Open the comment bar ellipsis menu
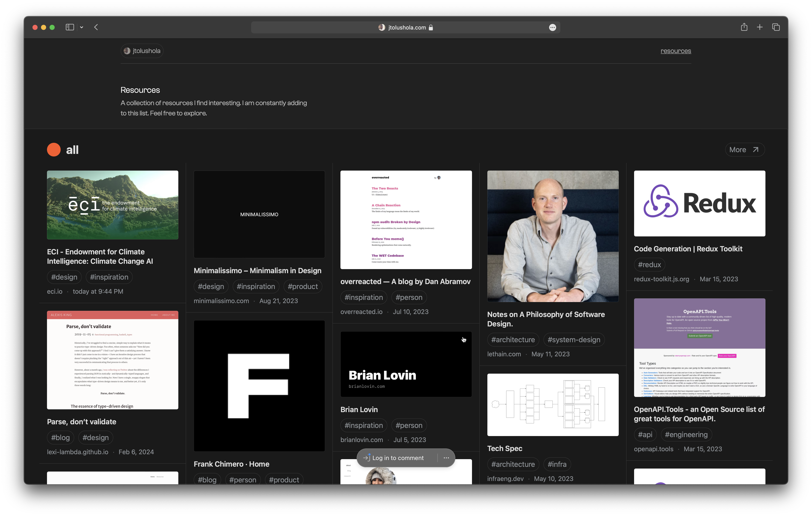Viewport: 812px width, 516px height. click(446, 458)
